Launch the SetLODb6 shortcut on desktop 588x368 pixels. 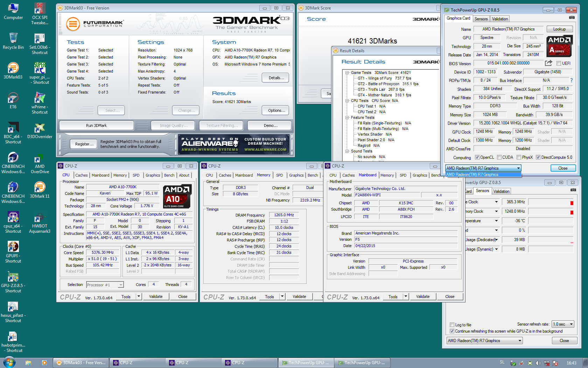(x=40, y=43)
